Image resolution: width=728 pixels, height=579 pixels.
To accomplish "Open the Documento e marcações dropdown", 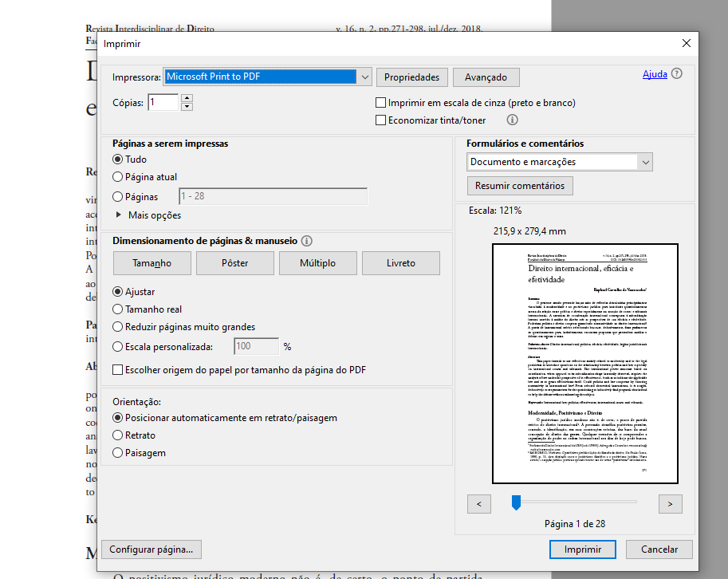I will [644, 161].
